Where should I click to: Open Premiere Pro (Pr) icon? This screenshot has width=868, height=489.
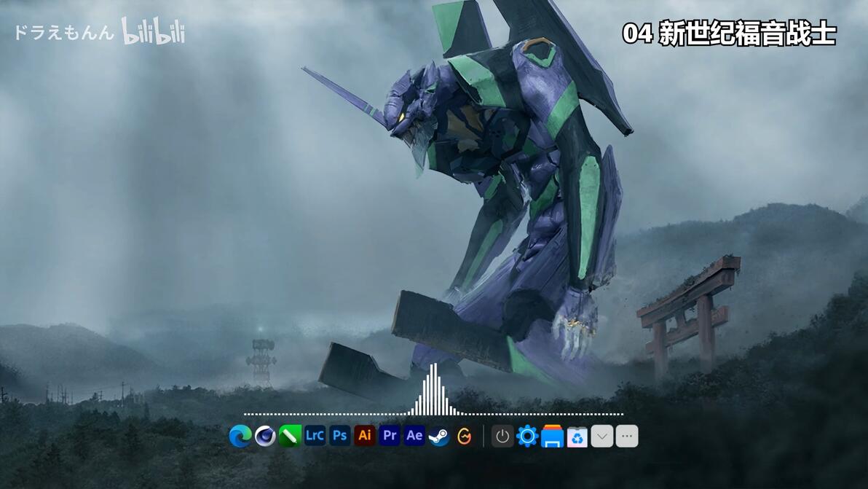[x=390, y=436]
